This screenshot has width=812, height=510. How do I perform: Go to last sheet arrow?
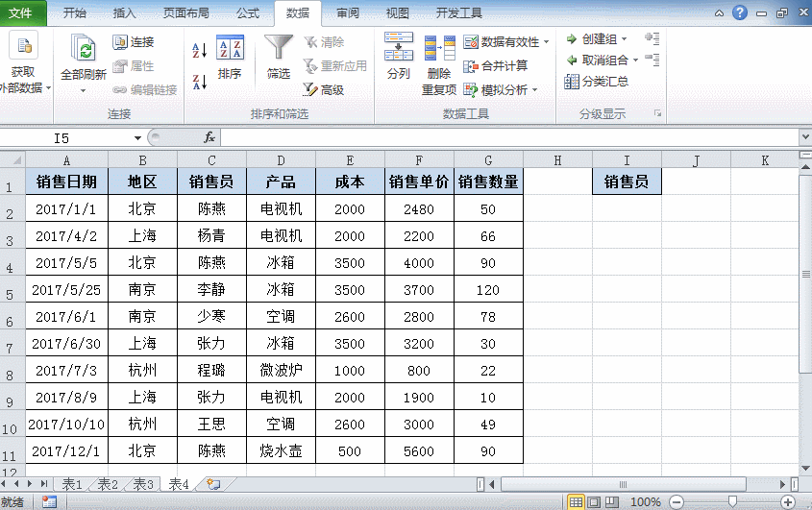click(x=44, y=484)
